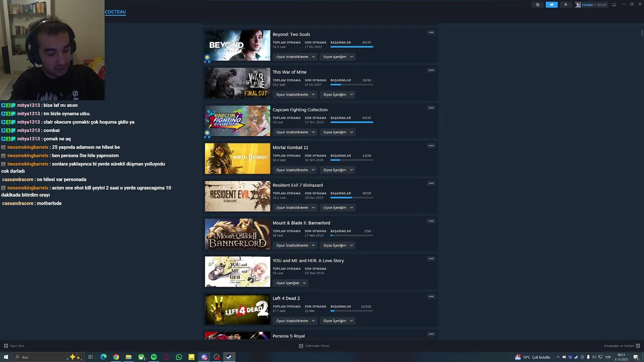Open the Left 4 Dead 2 title link
The image size is (644, 362).
[286, 298]
